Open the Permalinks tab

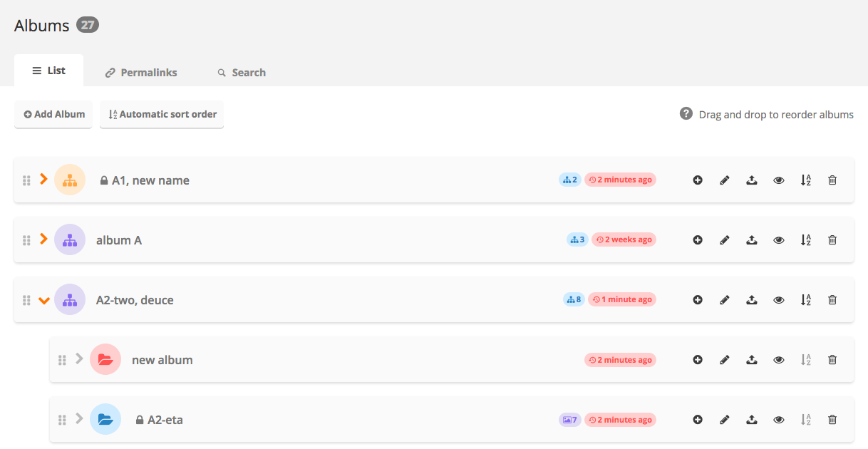141,73
